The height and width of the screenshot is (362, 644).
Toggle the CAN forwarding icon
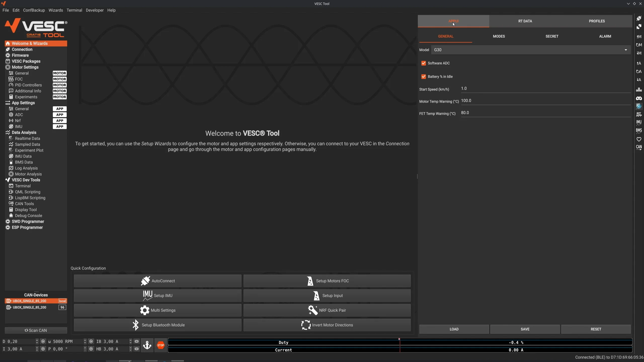(639, 148)
